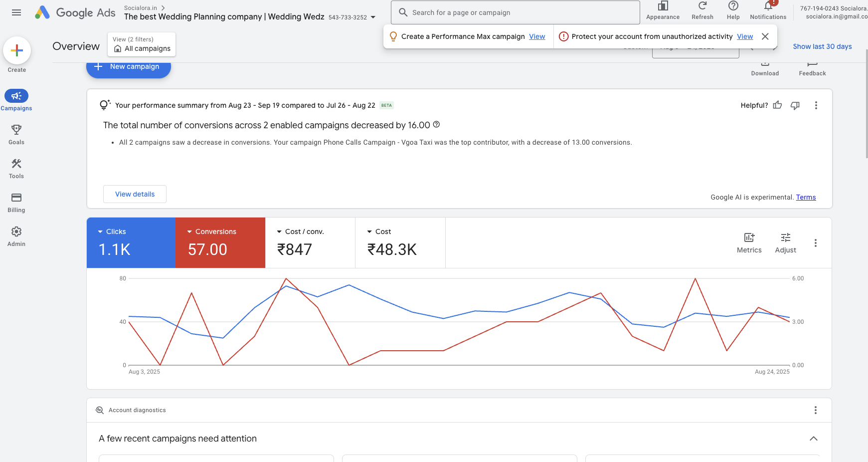Open the Tools section
This screenshot has height=462, width=868.
coord(16,168)
